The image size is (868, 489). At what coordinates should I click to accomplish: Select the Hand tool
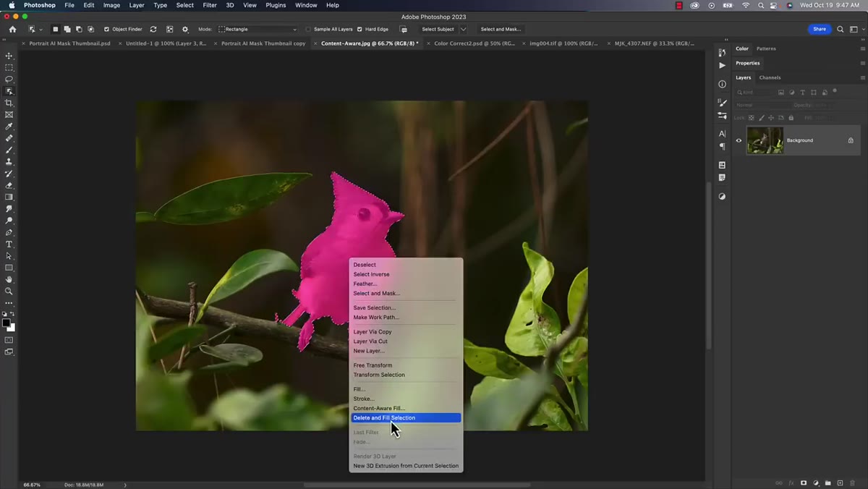pos(9,279)
